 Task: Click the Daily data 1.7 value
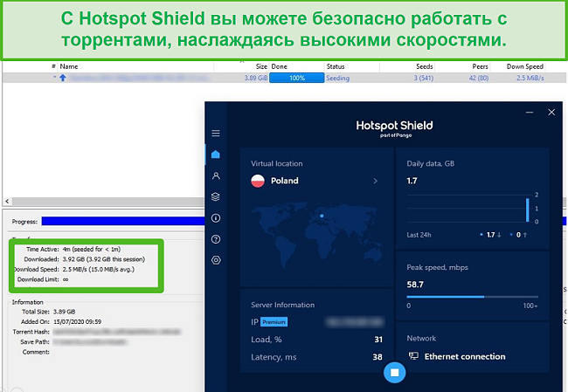click(412, 181)
